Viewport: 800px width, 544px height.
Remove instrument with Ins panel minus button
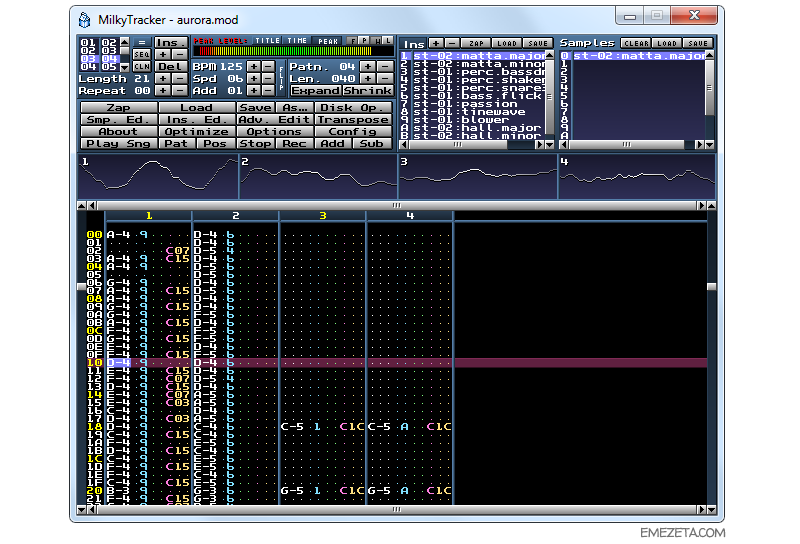click(452, 43)
